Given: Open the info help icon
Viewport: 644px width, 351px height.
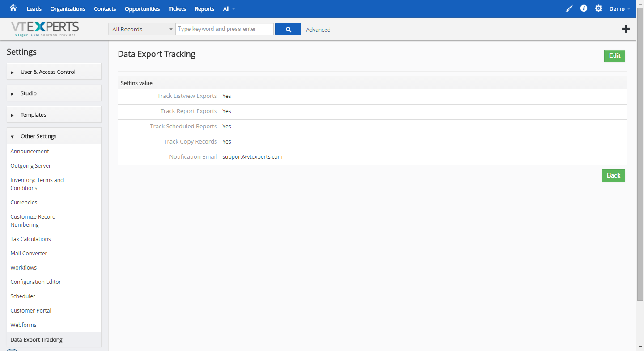Looking at the screenshot, I should [x=584, y=8].
